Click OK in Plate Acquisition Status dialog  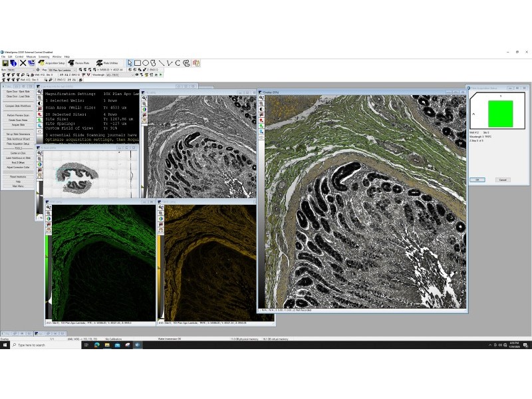tap(477, 180)
